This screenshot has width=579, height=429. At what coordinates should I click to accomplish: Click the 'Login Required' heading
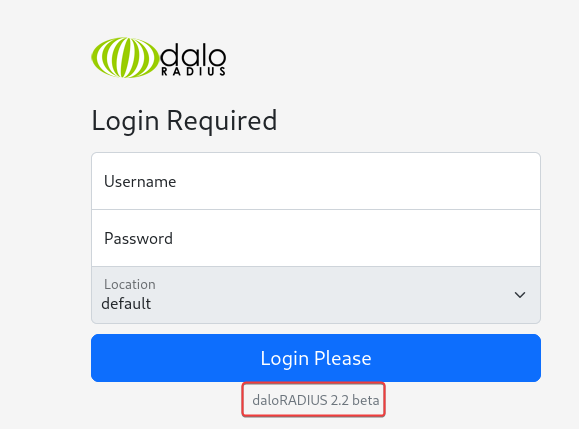(x=184, y=121)
